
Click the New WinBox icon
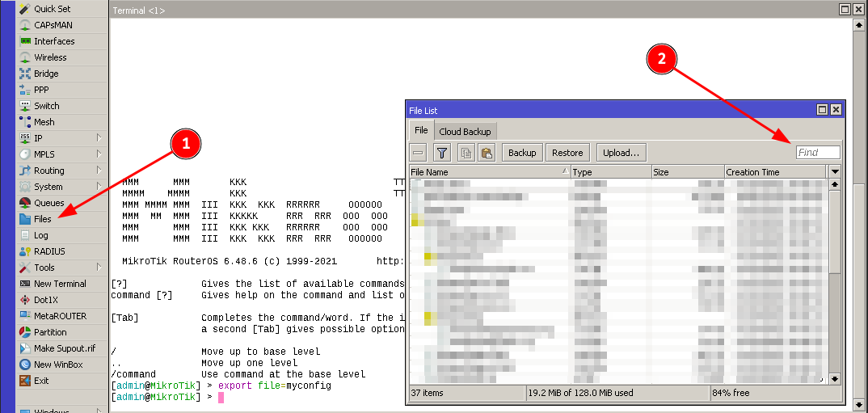pos(24,365)
